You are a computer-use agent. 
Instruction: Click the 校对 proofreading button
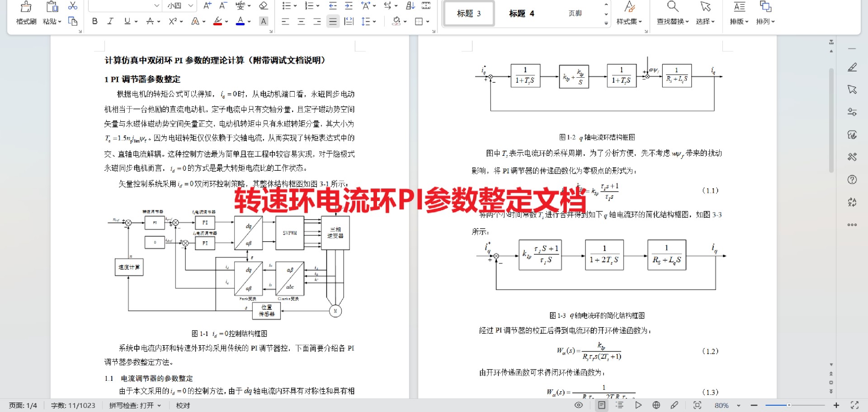[x=183, y=405]
